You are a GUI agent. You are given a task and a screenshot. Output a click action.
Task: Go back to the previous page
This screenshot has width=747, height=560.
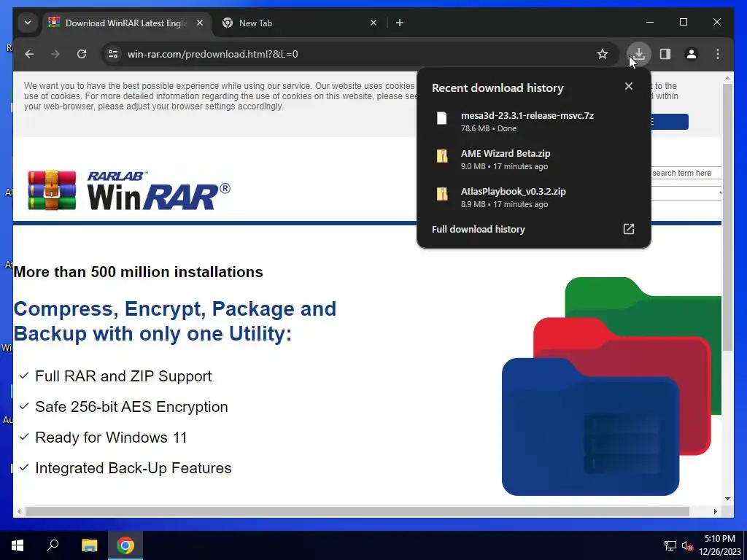point(29,54)
